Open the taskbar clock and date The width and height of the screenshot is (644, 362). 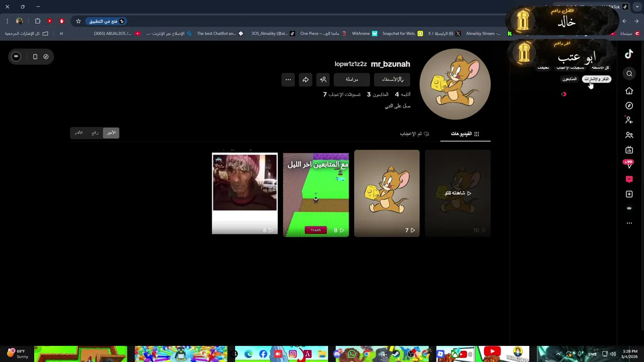click(x=630, y=354)
